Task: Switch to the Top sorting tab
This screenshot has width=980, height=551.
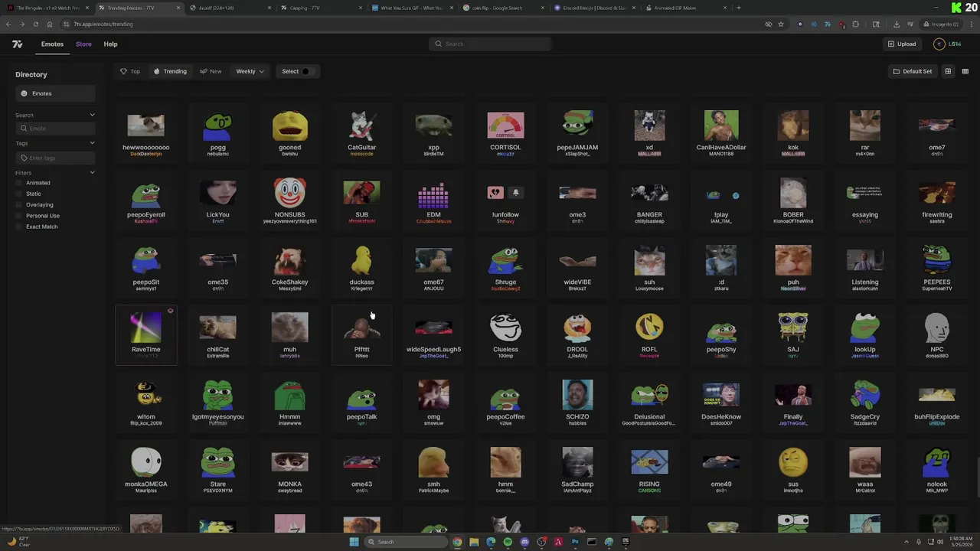Action: pyautogui.click(x=130, y=71)
